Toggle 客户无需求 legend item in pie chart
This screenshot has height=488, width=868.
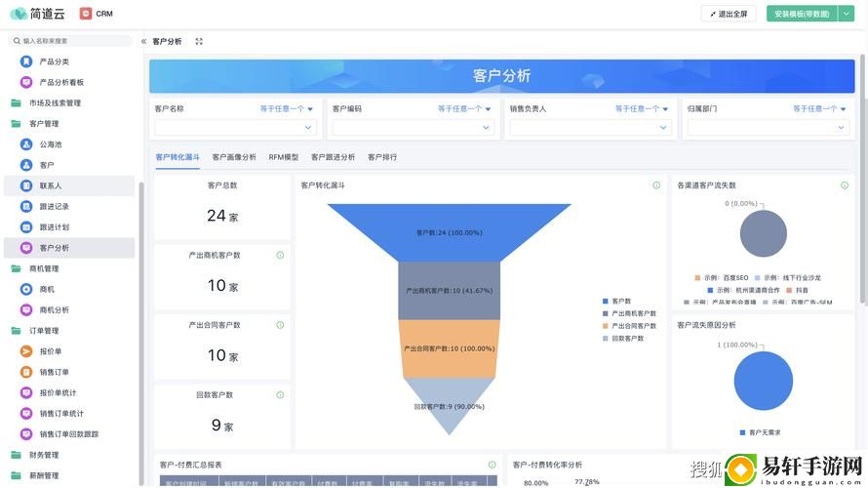pos(760,432)
